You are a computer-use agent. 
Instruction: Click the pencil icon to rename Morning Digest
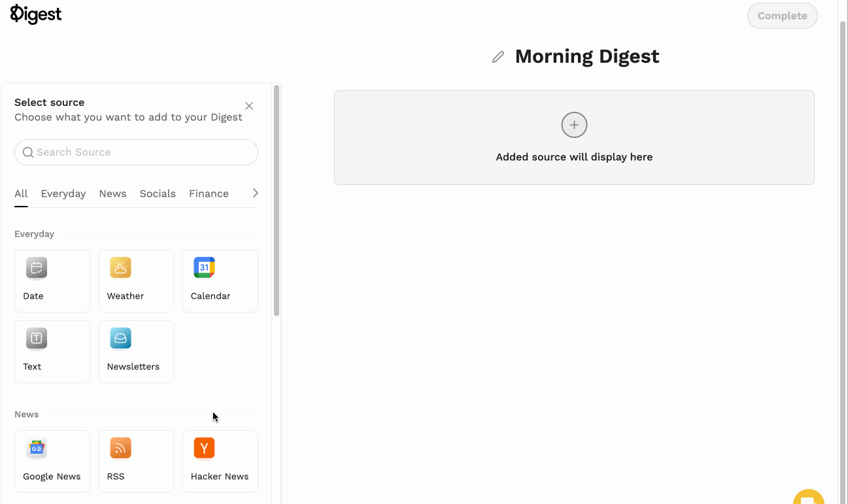tap(498, 57)
